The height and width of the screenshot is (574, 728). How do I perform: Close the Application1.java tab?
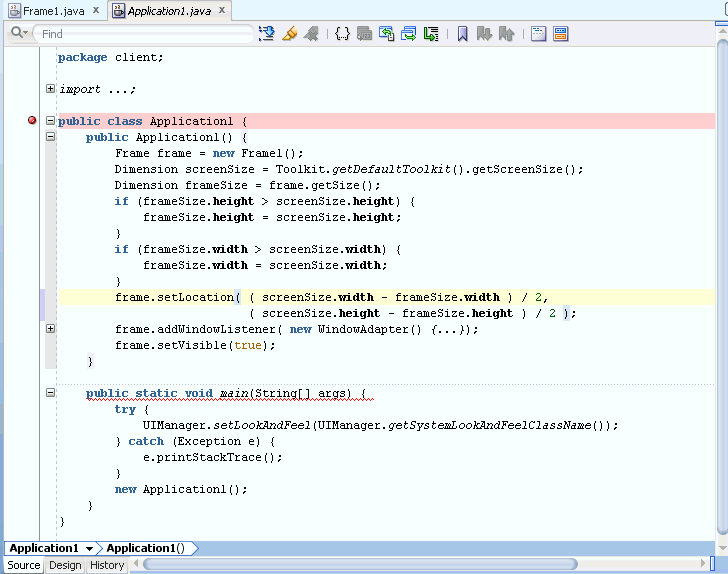(222, 10)
